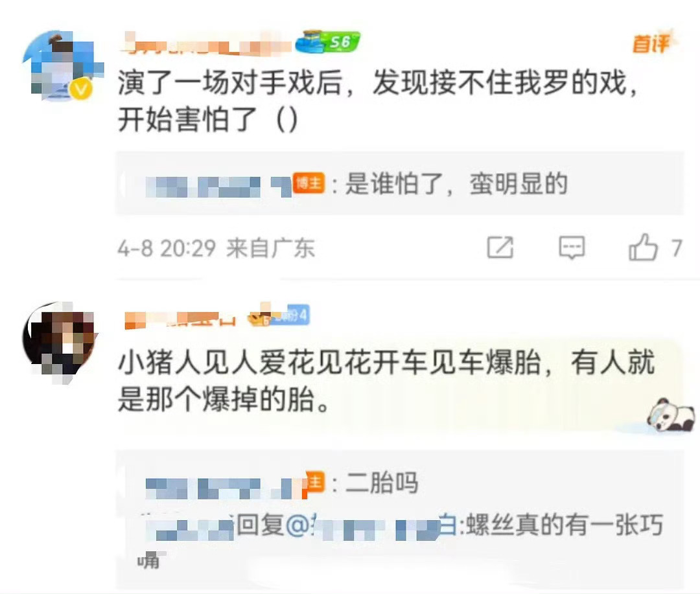Viewport: 700px width, 594px height.
Task: Open the second commenter's orange username
Action: pyautogui.click(x=180, y=318)
